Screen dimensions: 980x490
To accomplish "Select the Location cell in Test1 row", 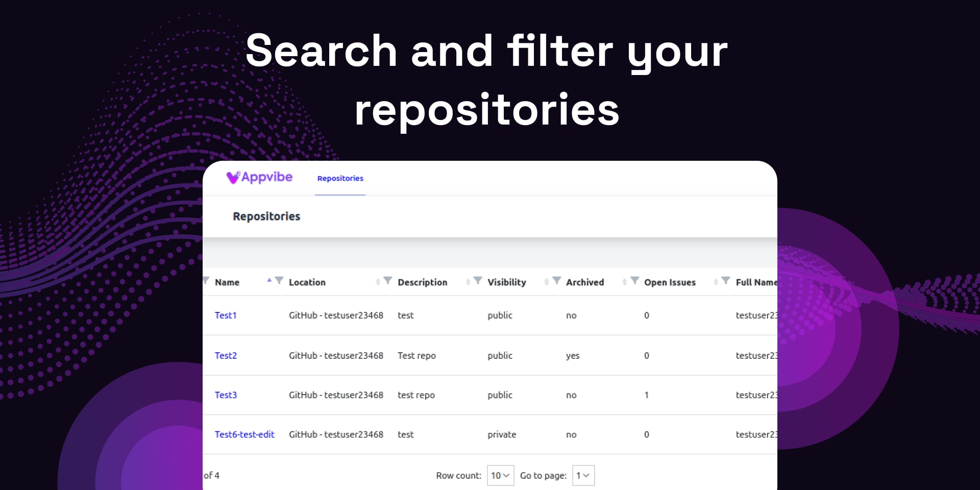I will coord(336,315).
